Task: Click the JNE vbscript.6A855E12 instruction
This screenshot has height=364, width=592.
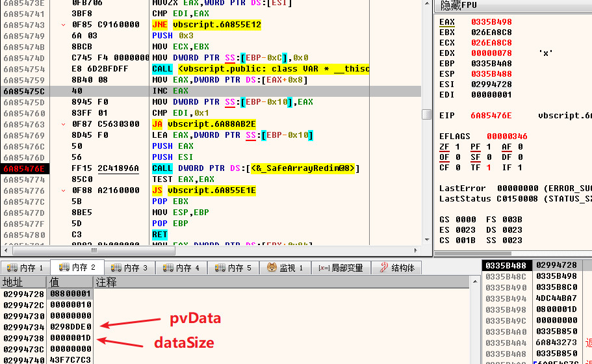Action: click(207, 25)
